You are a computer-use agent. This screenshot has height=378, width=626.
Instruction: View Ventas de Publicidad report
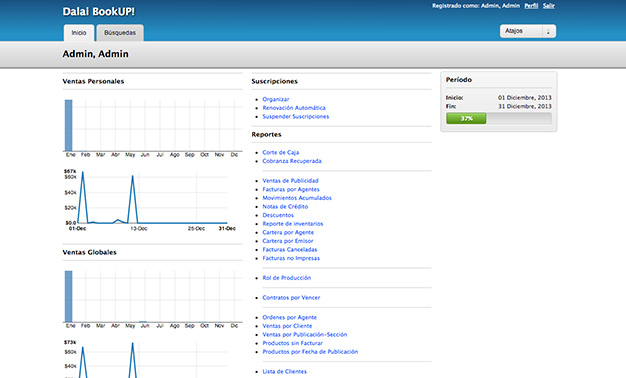(290, 180)
